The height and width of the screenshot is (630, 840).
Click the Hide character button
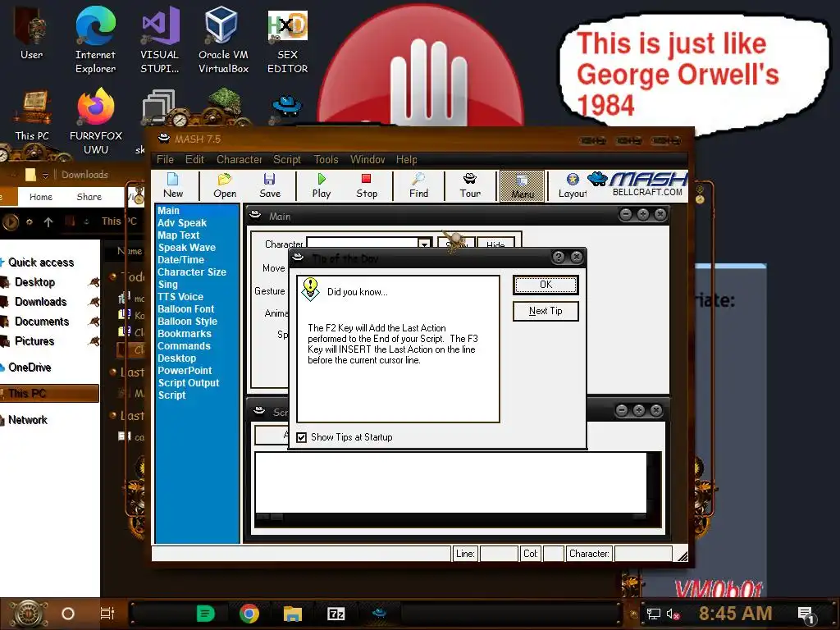[495, 244]
